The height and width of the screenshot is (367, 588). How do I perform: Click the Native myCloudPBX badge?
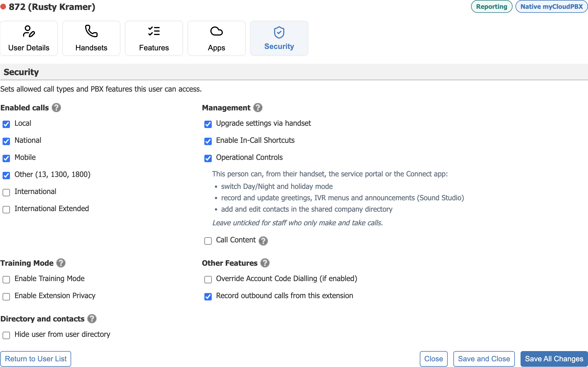click(551, 7)
